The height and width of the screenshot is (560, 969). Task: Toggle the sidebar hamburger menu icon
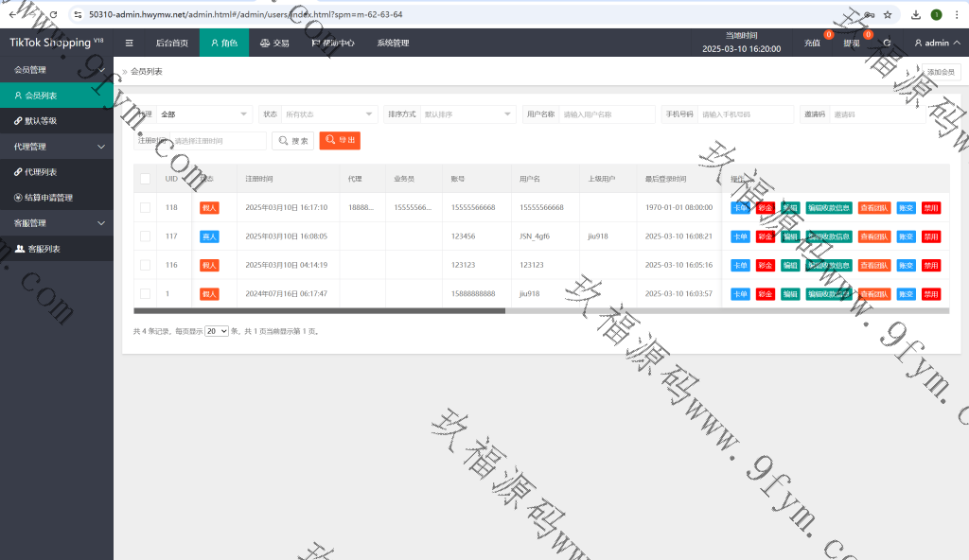(x=130, y=43)
